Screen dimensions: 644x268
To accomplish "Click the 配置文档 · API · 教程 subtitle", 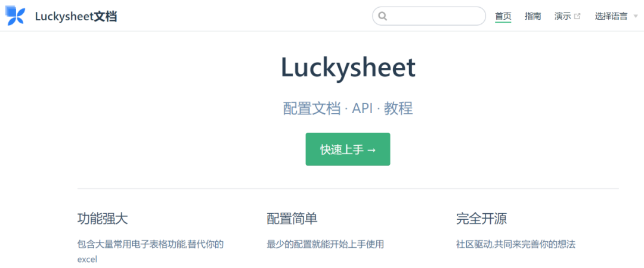I will pyautogui.click(x=348, y=109).
